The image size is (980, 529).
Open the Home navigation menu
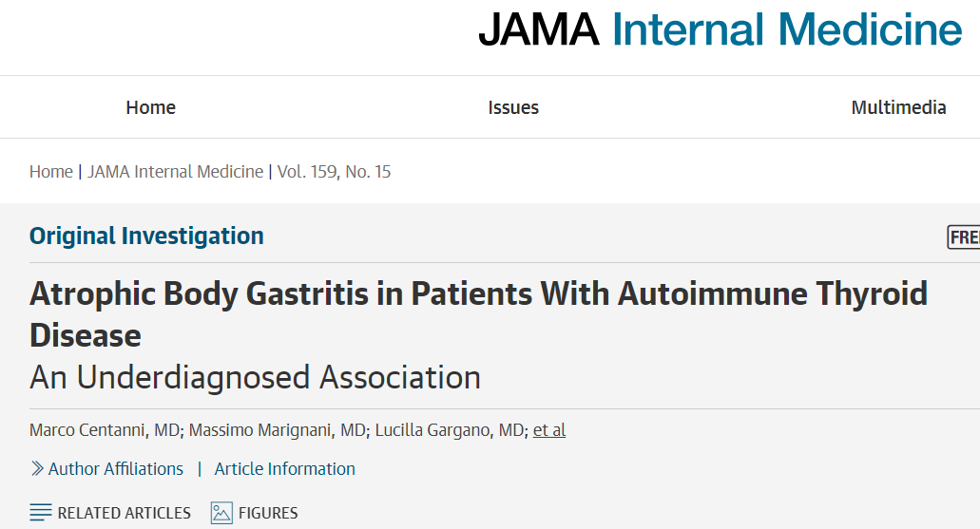click(x=150, y=107)
